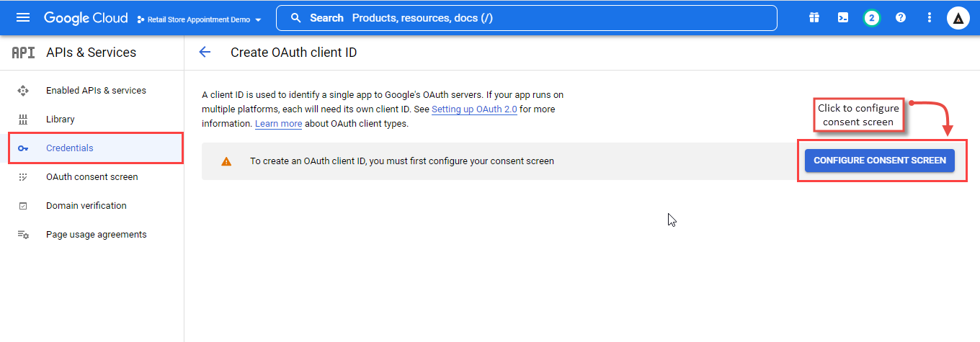
Task: Select Credentials in the sidebar
Action: pos(96,148)
